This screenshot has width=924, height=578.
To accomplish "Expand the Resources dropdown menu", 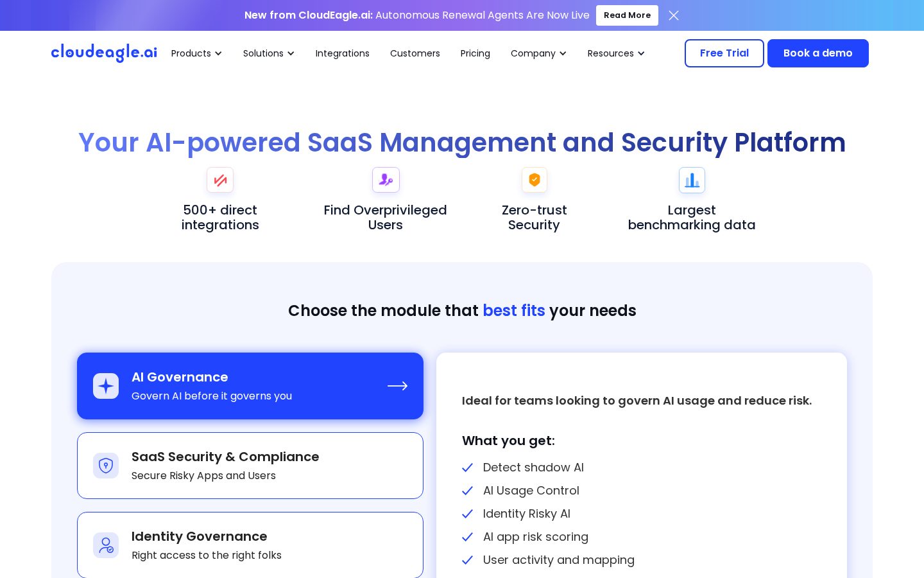I will pos(616,53).
